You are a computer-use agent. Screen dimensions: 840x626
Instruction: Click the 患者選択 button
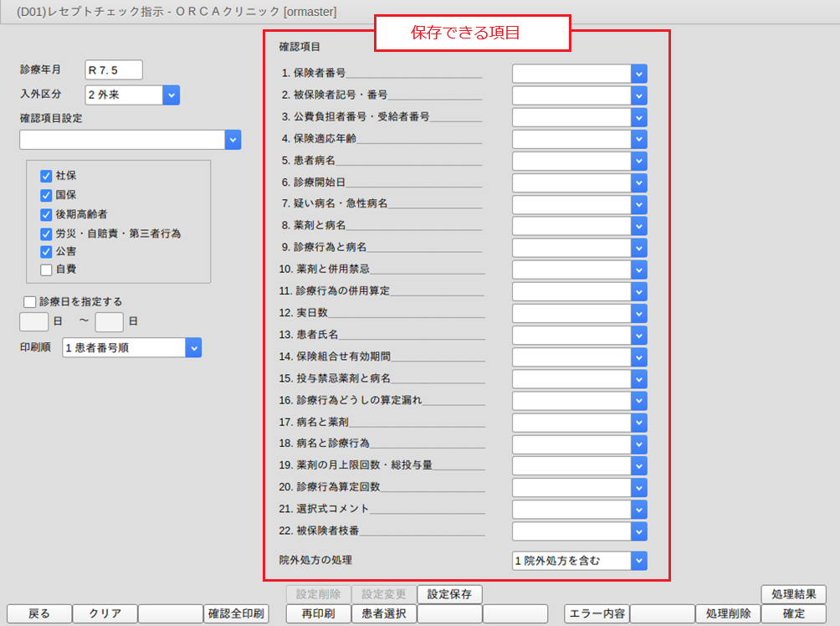pos(384,614)
